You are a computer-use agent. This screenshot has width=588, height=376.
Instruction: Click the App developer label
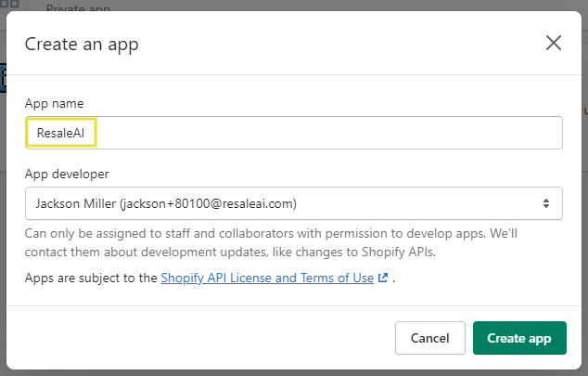67,175
